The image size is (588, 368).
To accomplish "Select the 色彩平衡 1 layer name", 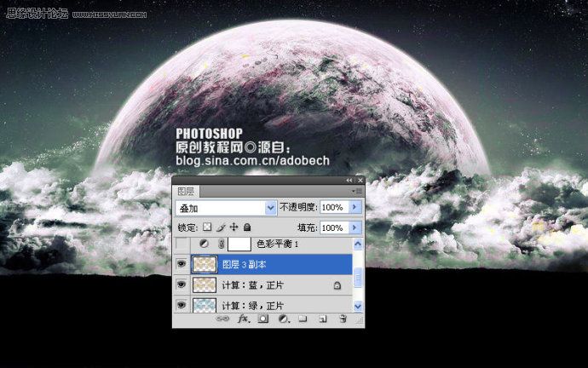I will [278, 244].
